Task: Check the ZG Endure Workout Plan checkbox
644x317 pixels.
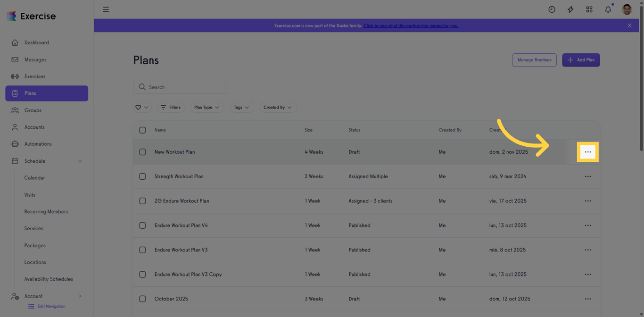Action: pyautogui.click(x=142, y=201)
